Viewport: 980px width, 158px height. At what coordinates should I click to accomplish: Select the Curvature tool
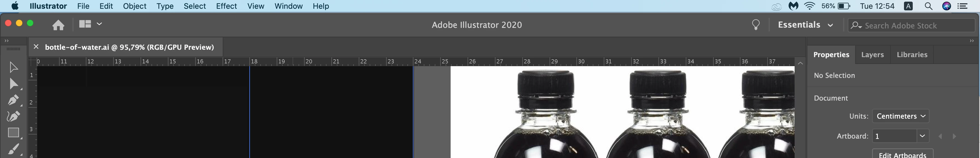point(14,116)
